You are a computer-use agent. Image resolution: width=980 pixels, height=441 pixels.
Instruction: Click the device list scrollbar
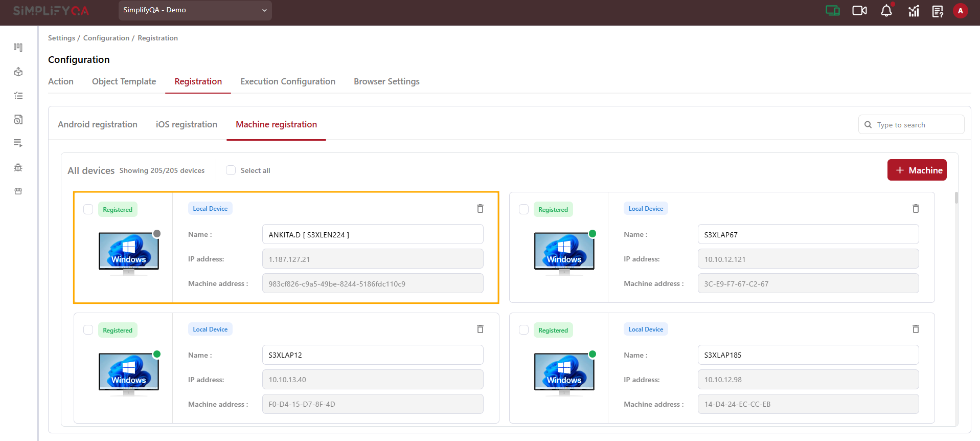point(956,198)
